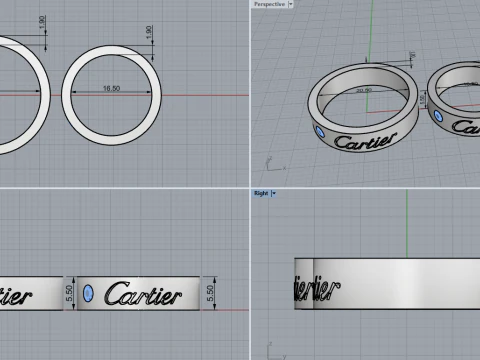Select the Cartier engraving on the perspective ring
480x360 pixels.
pos(366,141)
